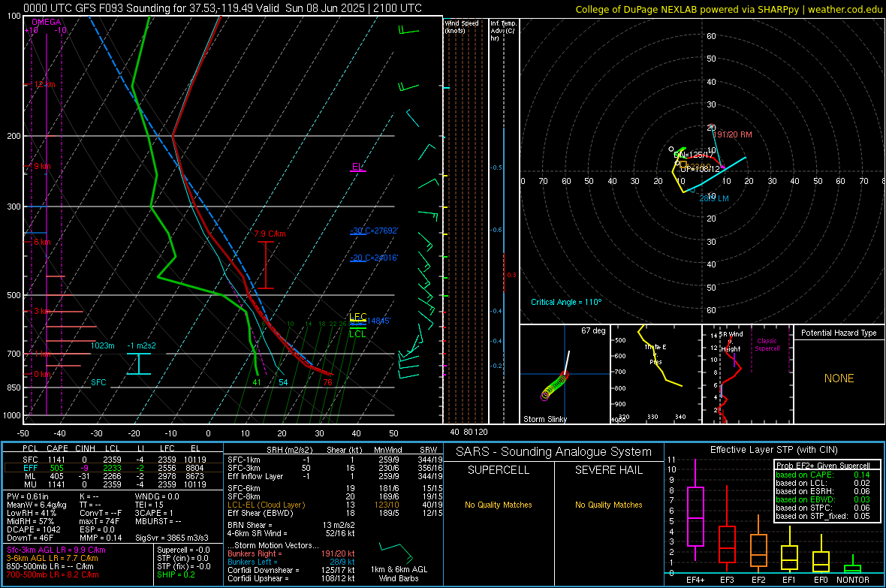Click the LCL-EL (Cloud Layer) row
The image size is (886, 588).
[335, 505]
